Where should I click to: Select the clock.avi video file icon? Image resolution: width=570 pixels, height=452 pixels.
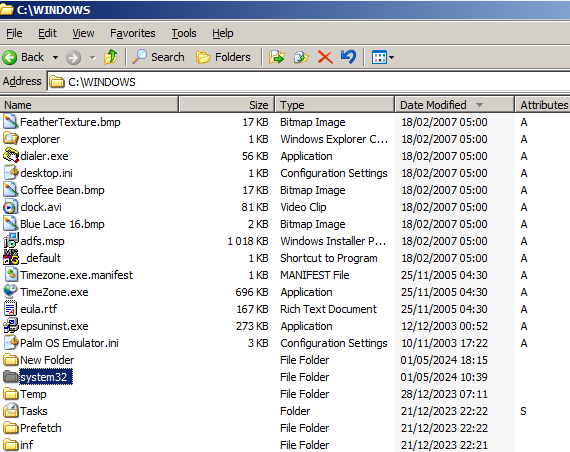point(10,207)
